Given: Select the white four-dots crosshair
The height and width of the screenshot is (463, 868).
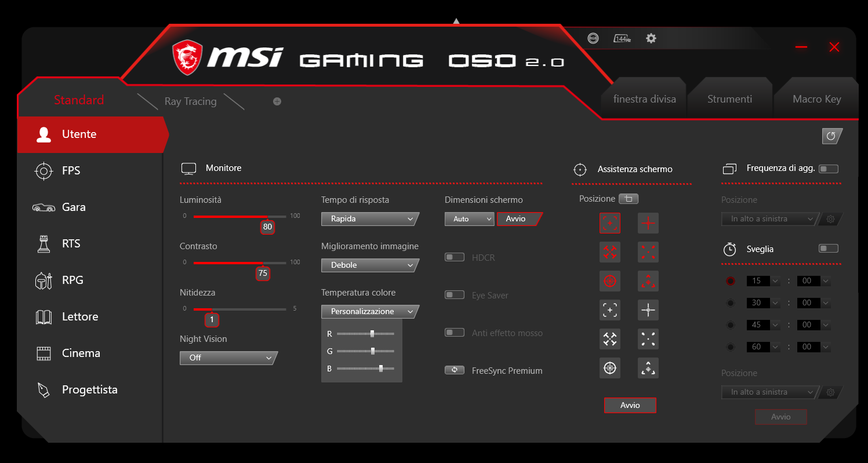Looking at the screenshot, I should (x=648, y=339).
